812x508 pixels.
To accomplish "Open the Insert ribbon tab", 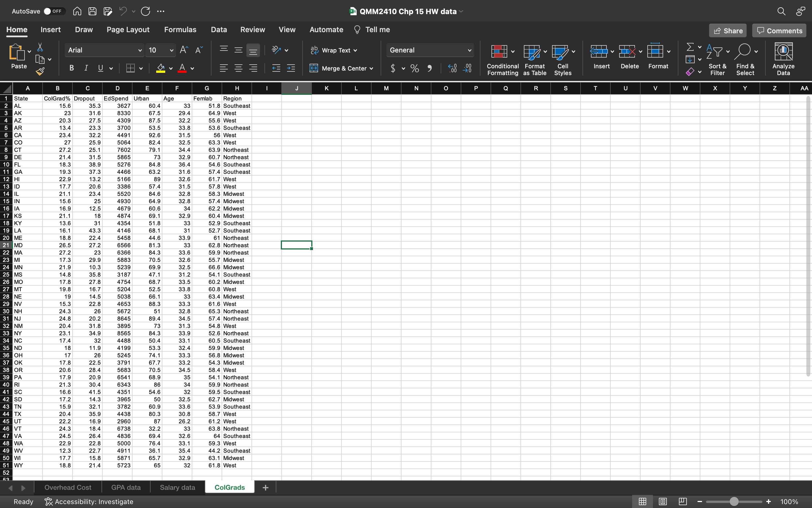I will pyautogui.click(x=51, y=30).
